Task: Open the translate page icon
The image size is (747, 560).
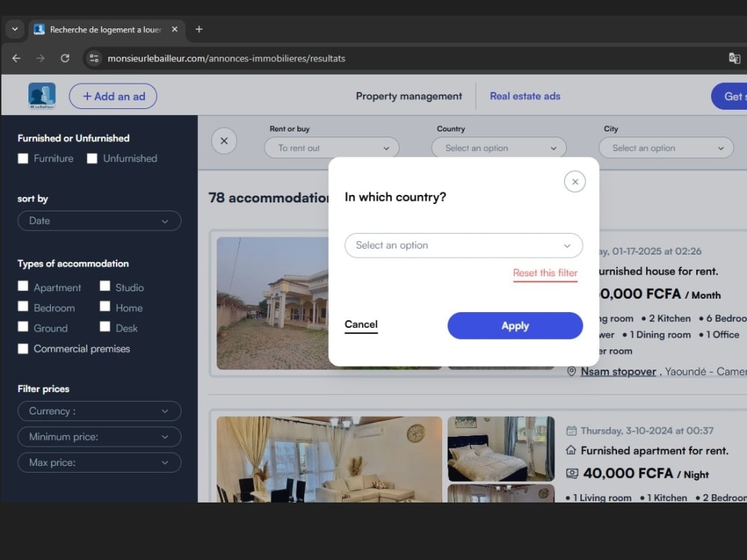Action: [x=734, y=58]
